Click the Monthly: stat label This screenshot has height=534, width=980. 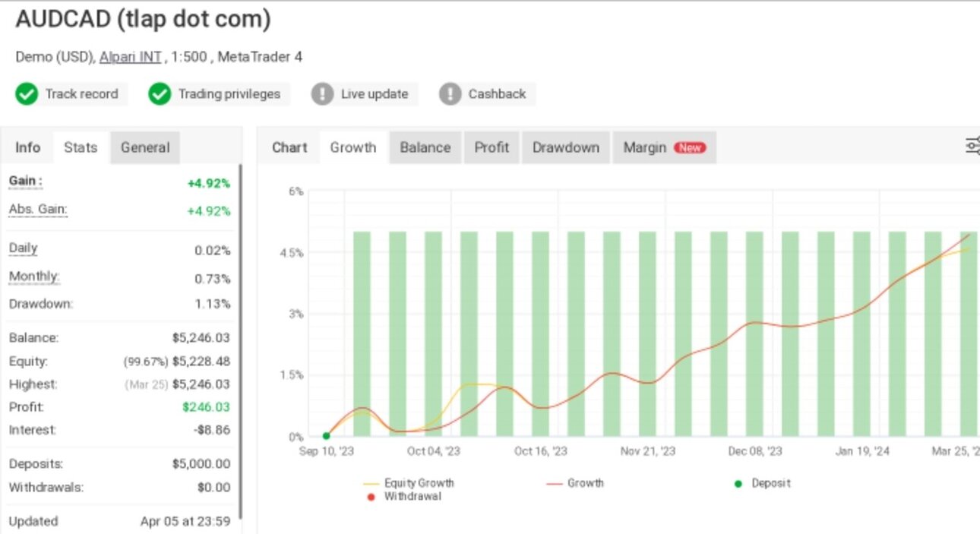click(34, 276)
